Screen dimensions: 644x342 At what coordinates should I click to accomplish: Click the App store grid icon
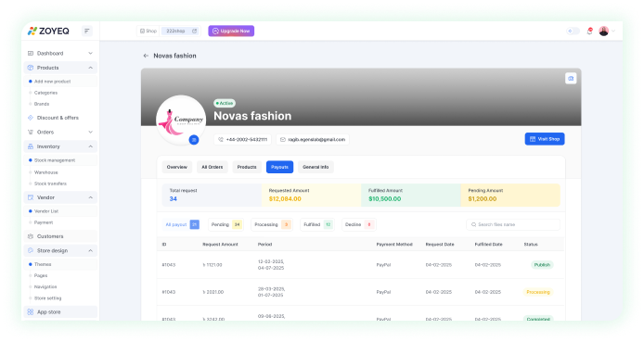[31, 312]
